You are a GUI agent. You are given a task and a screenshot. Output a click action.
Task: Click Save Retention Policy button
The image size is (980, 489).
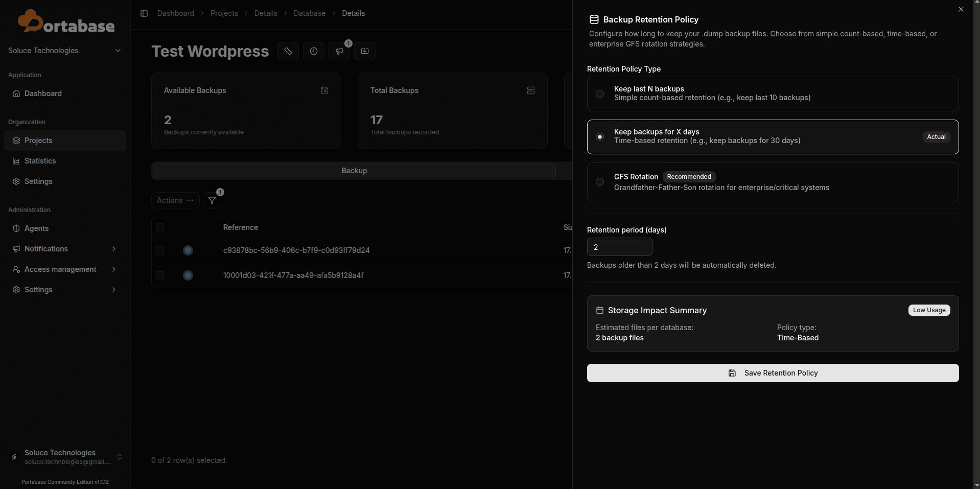[773, 373]
